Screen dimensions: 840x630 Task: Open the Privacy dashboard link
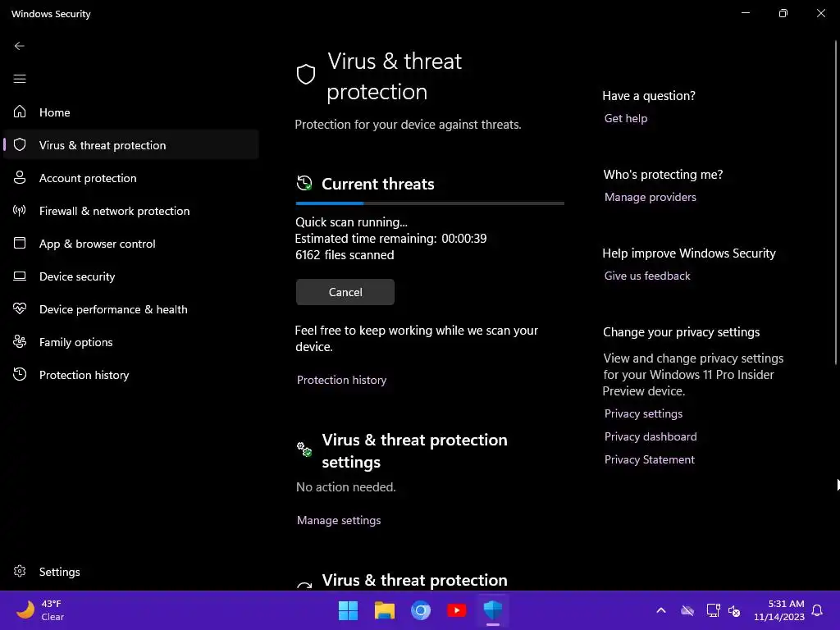(651, 436)
